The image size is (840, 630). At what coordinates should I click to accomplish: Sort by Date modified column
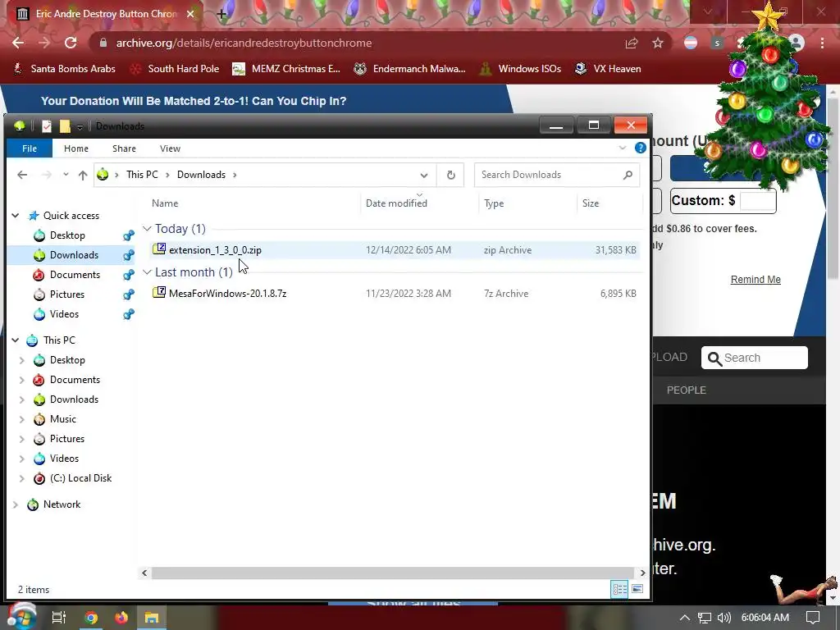point(396,203)
